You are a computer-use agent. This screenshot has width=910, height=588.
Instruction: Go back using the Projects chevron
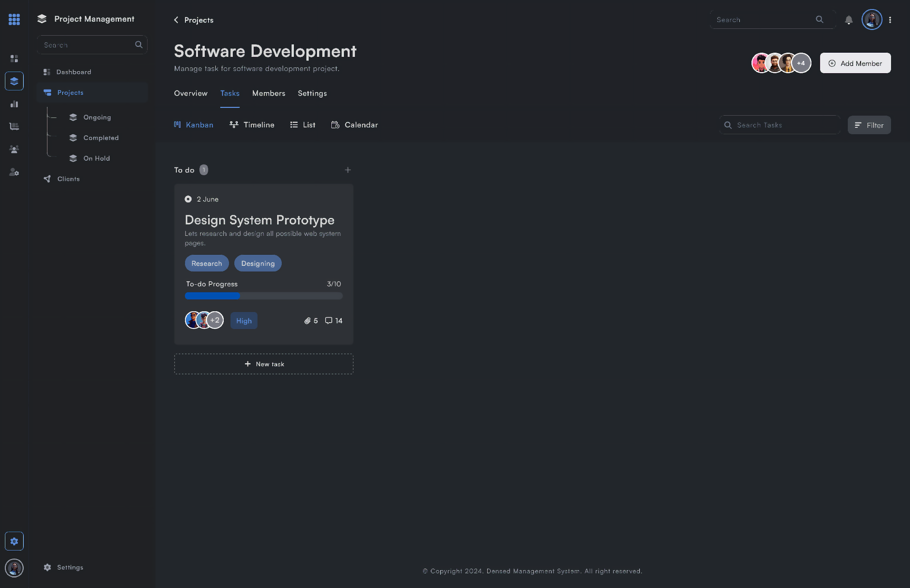tap(176, 20)
